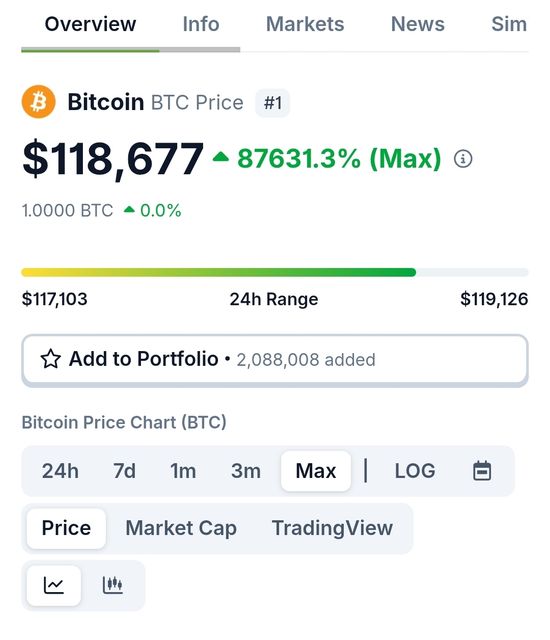Click the green up arrow beside 87631.3%
Viewport: 550px width, 640px height.
tap(221, 156)
